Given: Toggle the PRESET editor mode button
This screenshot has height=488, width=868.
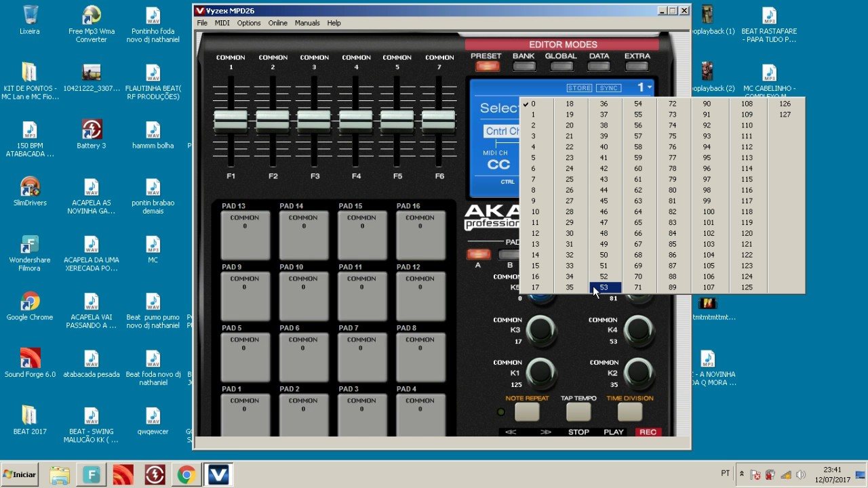Looking at the screenshot, I should tap(486, 66).
